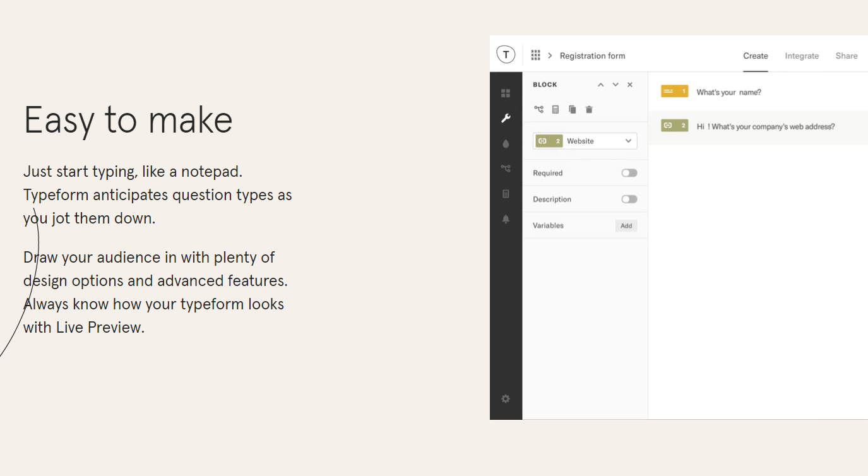Toggle logic jump icon in the Block panel
The image size is (868, 476).
point(538,109)
